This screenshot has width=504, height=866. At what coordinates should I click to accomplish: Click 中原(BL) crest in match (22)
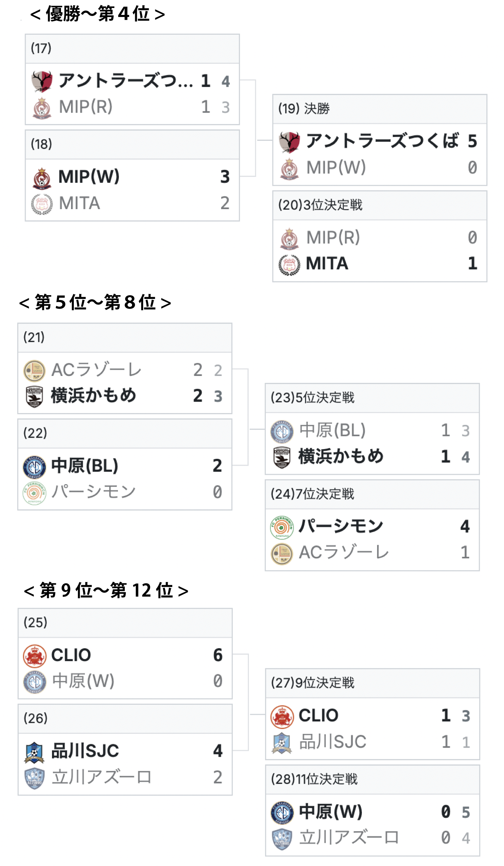(34, 466)
